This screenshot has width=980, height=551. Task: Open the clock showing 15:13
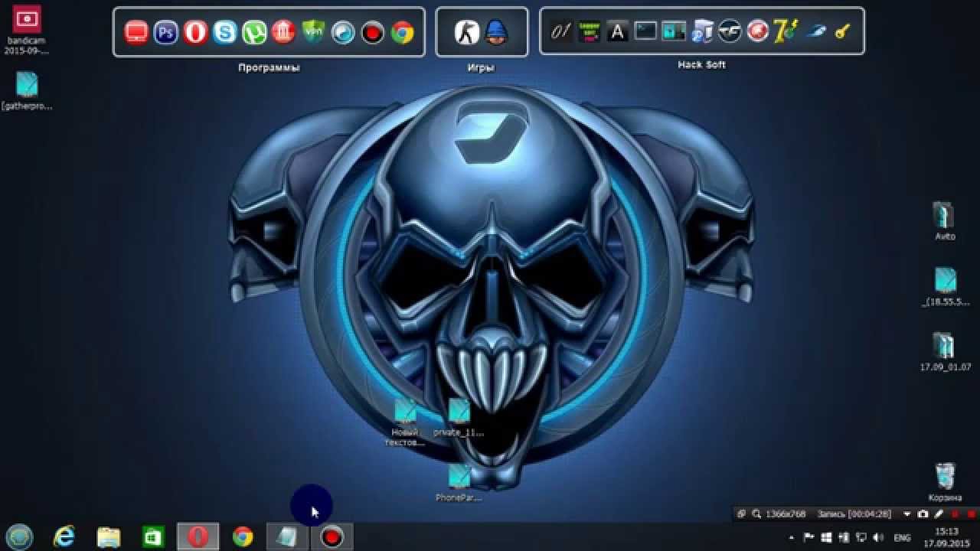(947, 537)
